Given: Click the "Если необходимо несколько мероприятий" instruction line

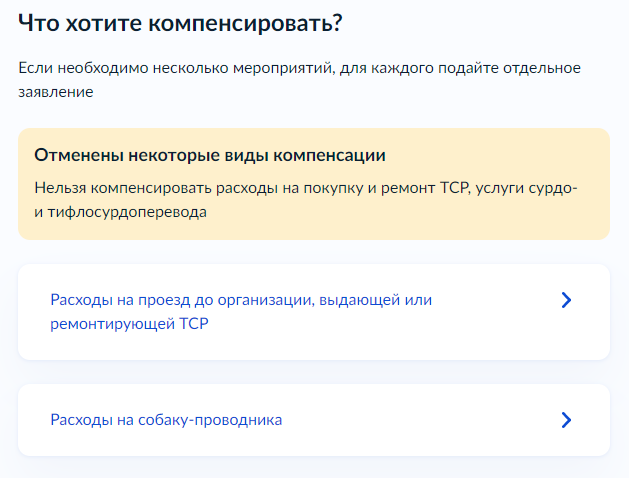Looking at the screenshot, I should [299, 68].
